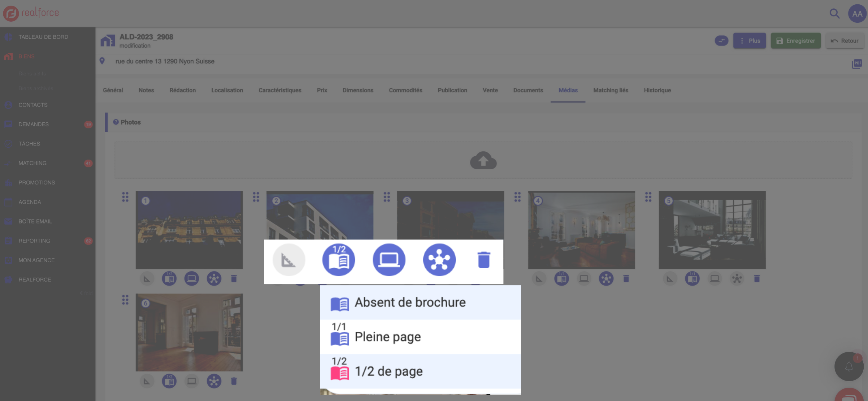Grab drag handle of photo 5
868x401 pixels.
click(x=648, y=197)
